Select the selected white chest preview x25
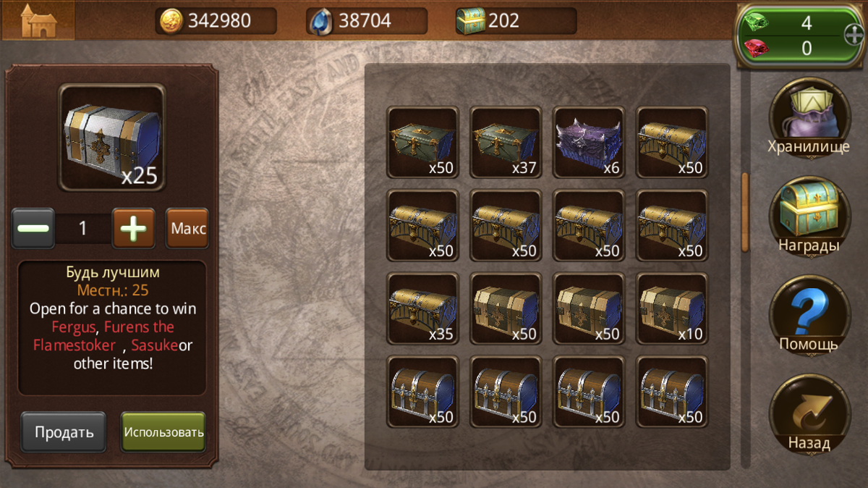 point(112,138)
